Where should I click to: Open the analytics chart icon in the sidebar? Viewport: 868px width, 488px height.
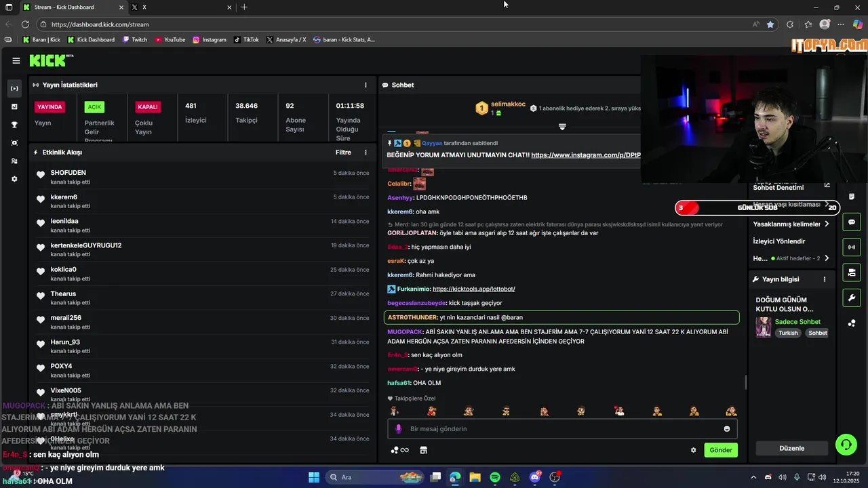tap(15, 106)
